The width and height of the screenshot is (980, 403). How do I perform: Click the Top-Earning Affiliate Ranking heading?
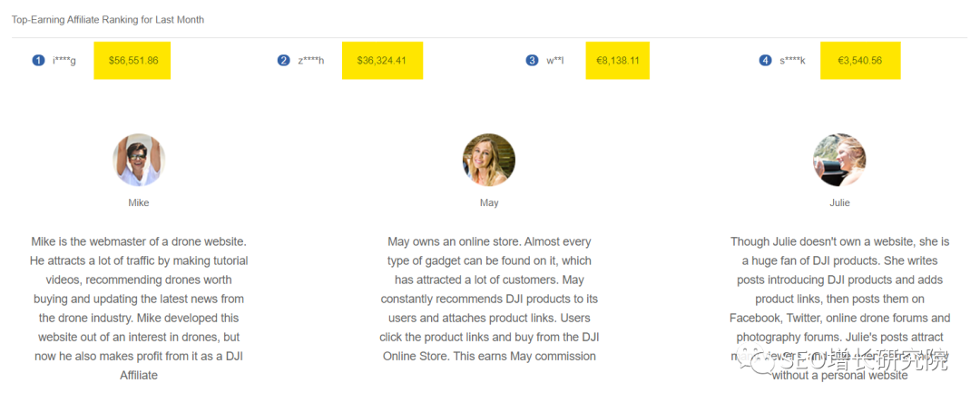point(107,19)
